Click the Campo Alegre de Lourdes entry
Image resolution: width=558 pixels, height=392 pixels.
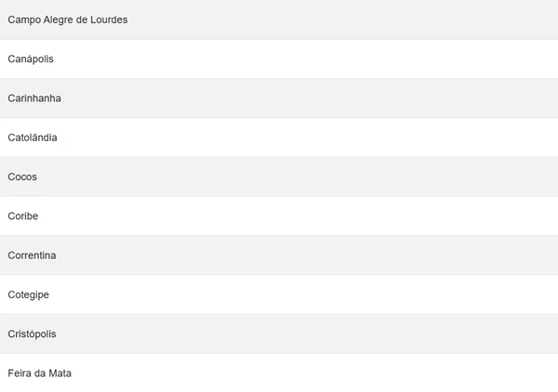tap(68, 20)
